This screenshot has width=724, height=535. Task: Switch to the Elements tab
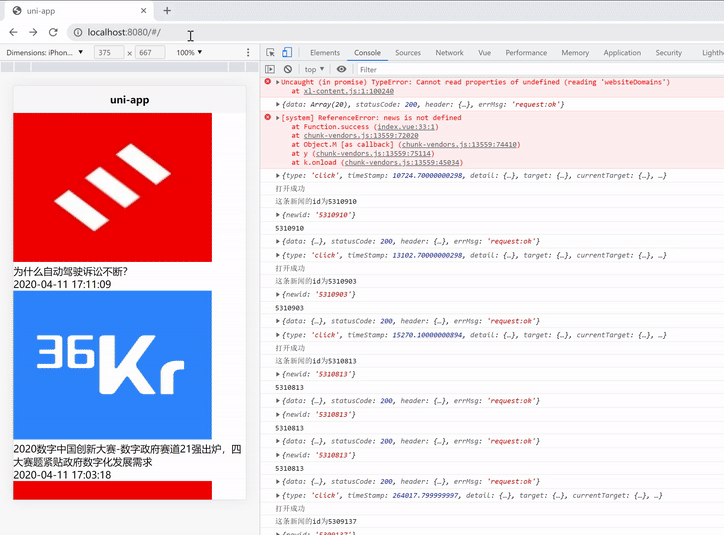point(325,53)
